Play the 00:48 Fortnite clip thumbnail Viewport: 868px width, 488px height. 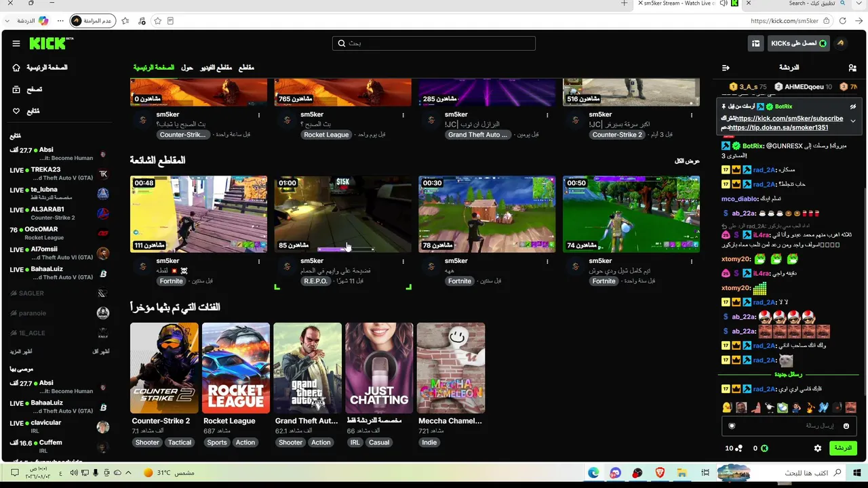pos(199,214)
